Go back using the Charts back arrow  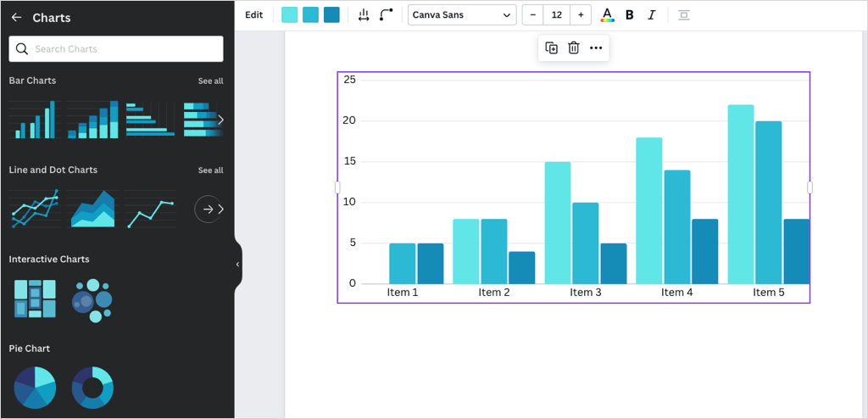click(x=16, y=17)
